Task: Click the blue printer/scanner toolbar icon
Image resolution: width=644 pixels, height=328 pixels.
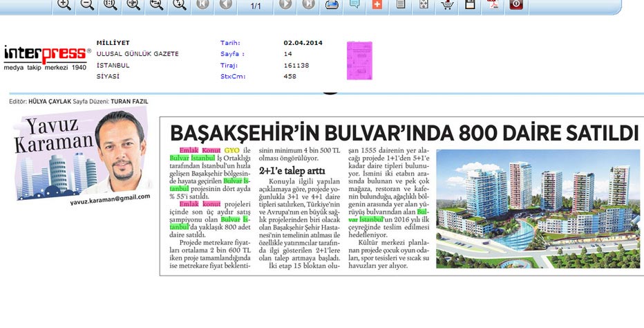Action: 332,4
